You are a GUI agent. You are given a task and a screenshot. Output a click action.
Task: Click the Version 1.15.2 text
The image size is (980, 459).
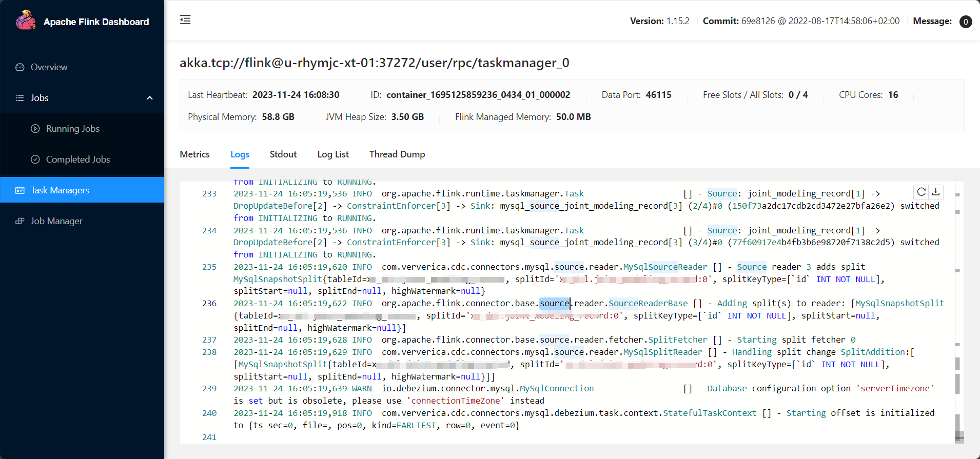pos(660,21)
